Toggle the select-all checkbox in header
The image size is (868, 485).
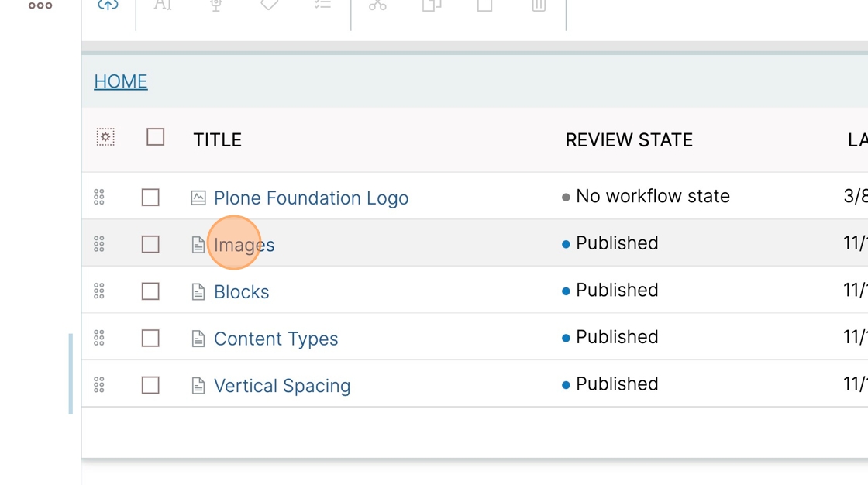coord(156,137)
